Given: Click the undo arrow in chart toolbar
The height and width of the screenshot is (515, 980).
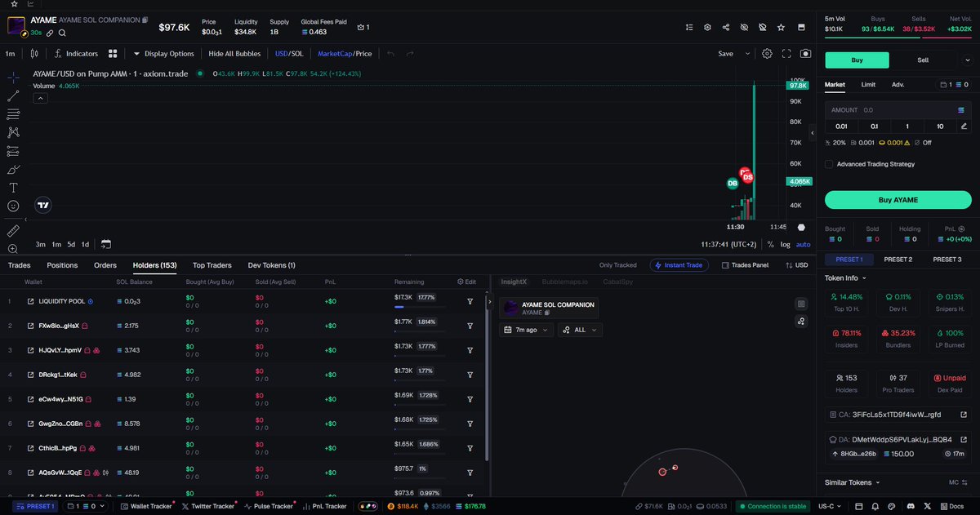Looking at the screenshot, I should coord(390,54).
